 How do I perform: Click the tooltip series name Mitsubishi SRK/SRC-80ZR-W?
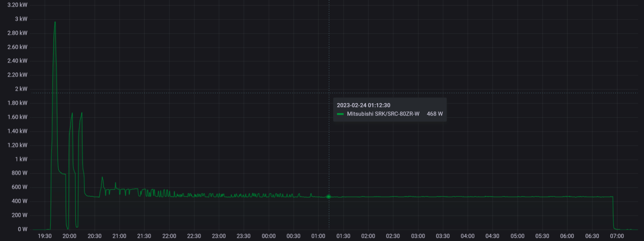point(383,114)
